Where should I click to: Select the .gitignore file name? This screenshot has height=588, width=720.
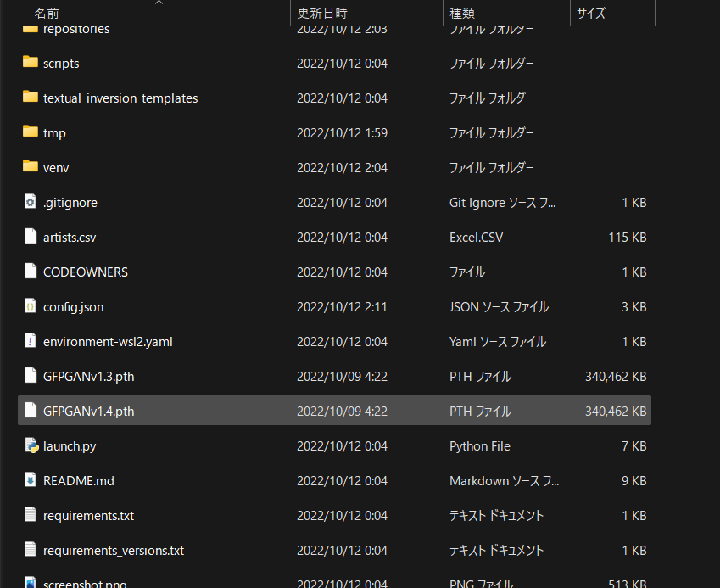(70, 203)
